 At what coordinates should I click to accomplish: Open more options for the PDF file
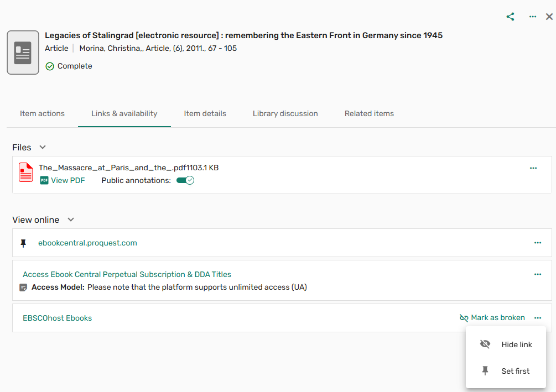coord(533,168)
